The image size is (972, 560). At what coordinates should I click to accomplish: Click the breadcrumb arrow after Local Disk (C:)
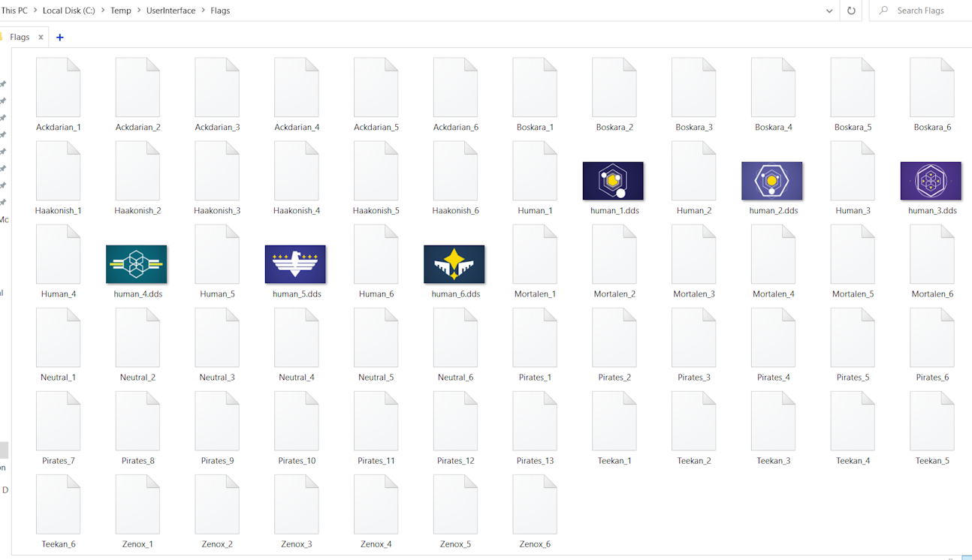tap(103, 11)
